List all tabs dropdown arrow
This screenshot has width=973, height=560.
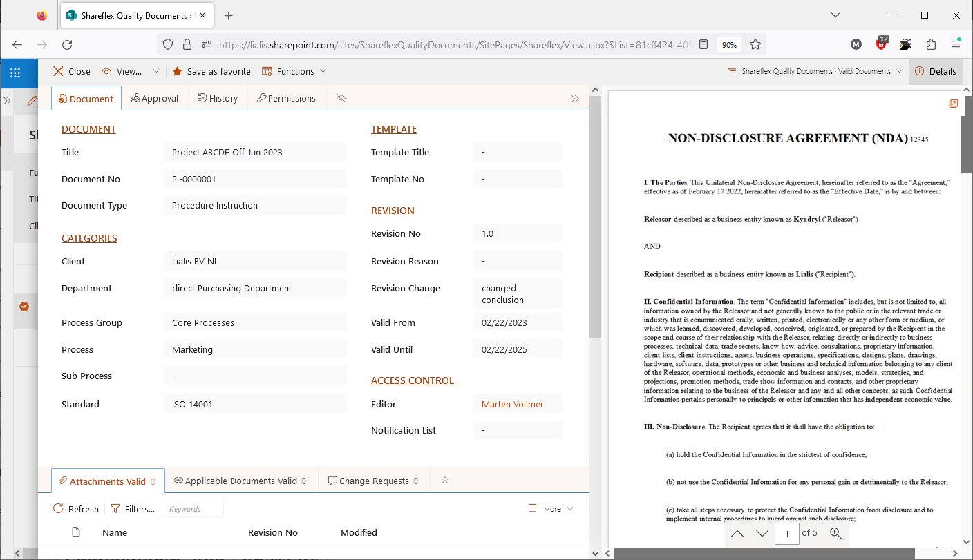tap(835, 15)
